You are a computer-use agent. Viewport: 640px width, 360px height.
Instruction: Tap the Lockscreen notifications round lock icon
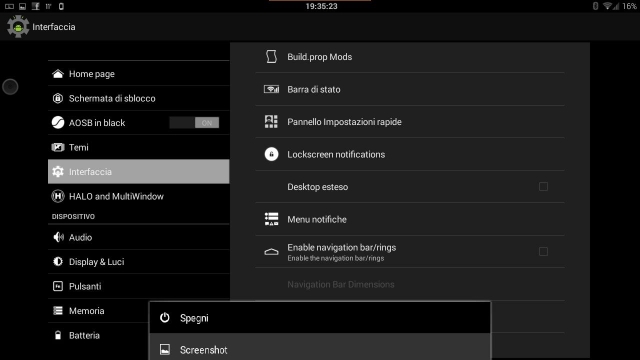point(271,154)
